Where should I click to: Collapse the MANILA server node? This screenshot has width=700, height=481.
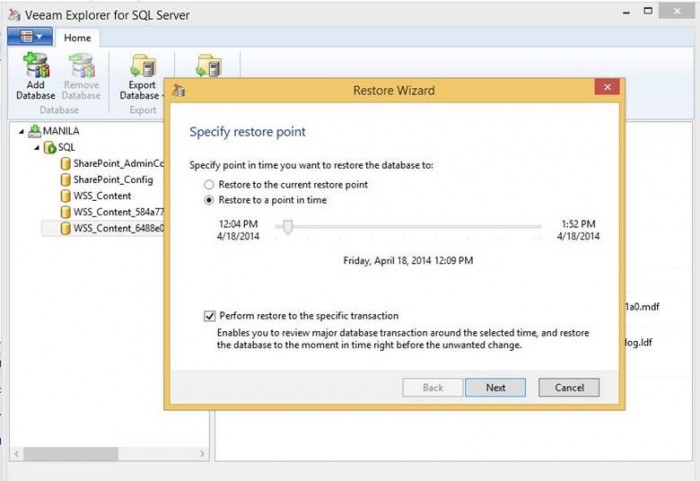click(21, 131)
